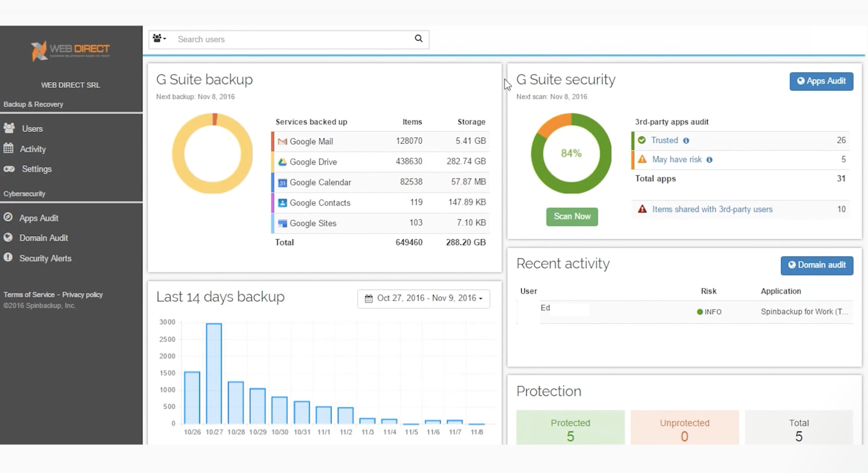Click the blue Apps Audit button
This screenshot has width=868, height=473.
(x=821, y=81)
